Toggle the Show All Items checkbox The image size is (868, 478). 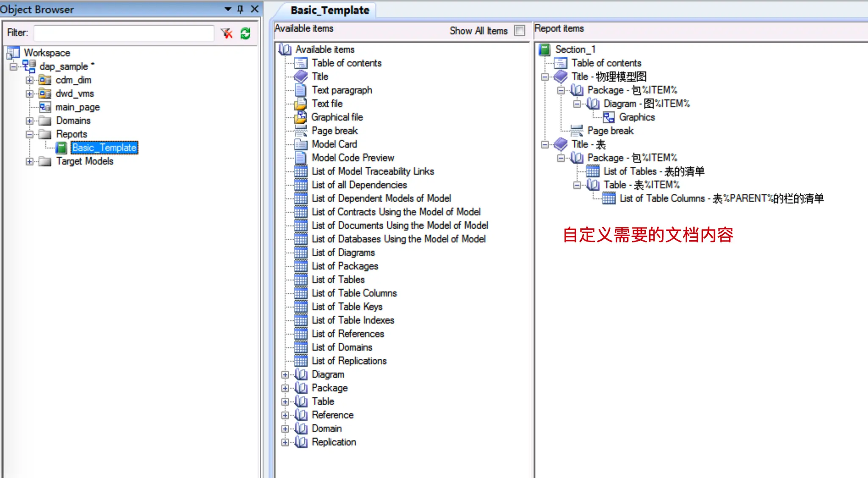click(520, 30)
